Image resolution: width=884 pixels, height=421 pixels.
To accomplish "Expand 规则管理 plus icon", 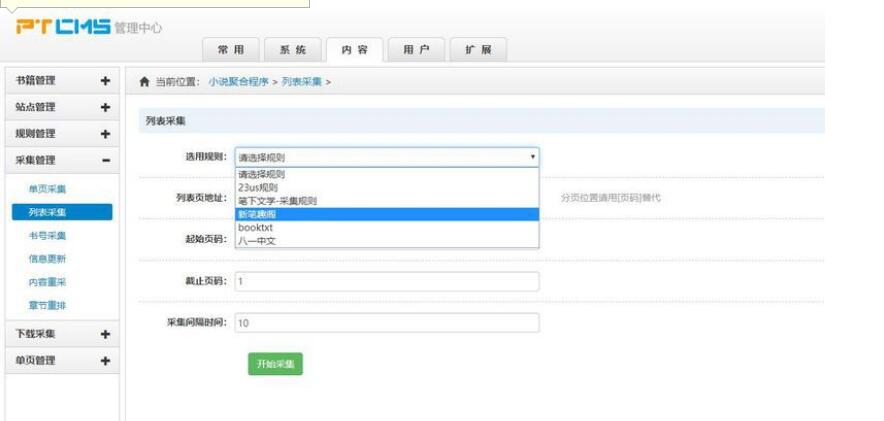I will tap(105, 134).
